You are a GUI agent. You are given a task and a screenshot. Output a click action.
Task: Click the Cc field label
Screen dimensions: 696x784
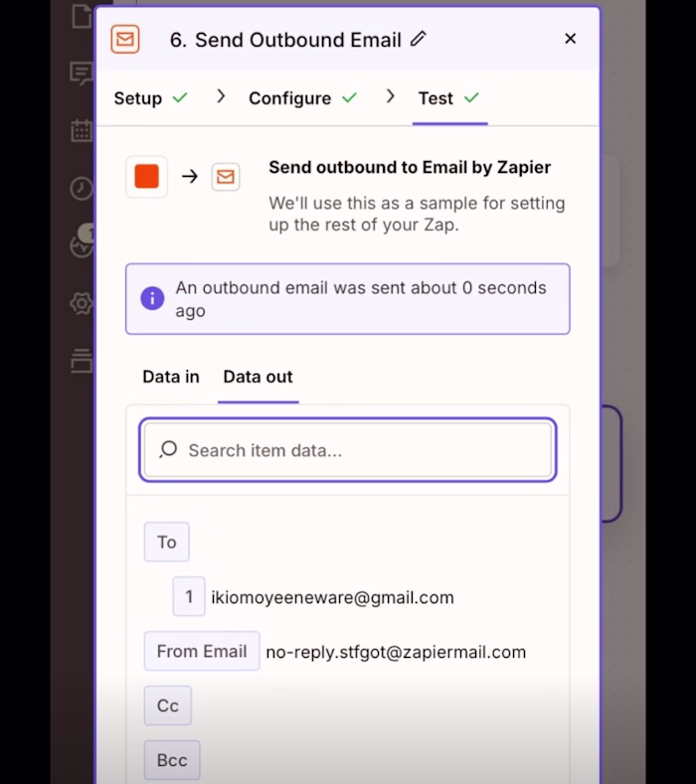tap(168, 706)
